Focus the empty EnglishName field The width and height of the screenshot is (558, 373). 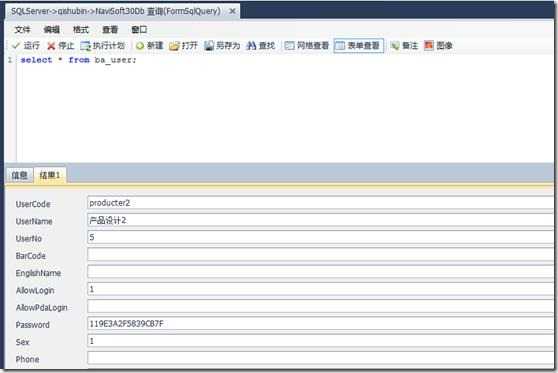[x=320, y=272]
